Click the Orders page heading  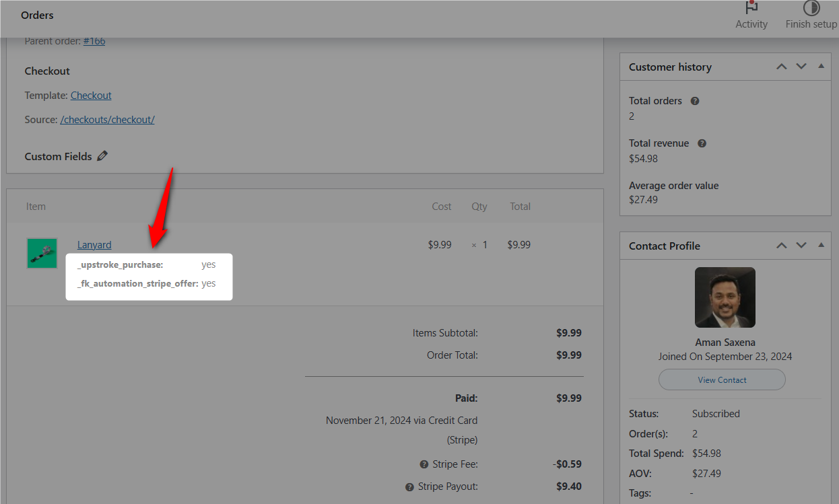pos(37,15)
